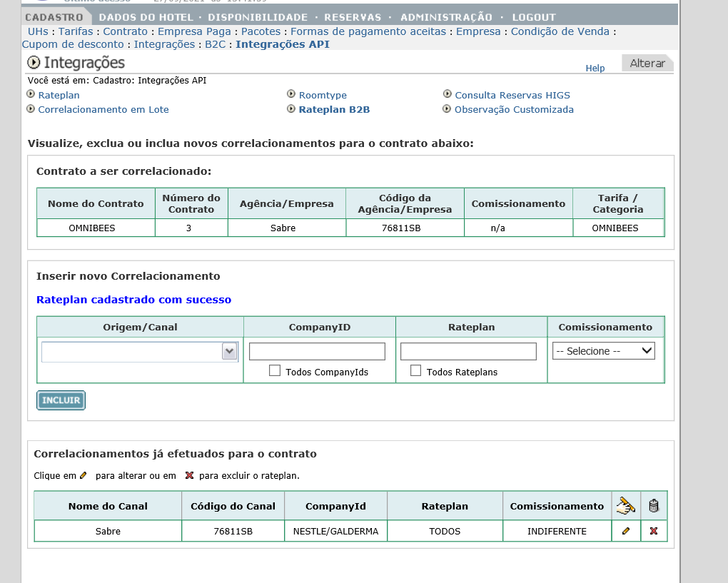This screenshot has height=583, width=728.
Task: Open Formas de pagamento aceitas link
Action: (x=368, y=31)
